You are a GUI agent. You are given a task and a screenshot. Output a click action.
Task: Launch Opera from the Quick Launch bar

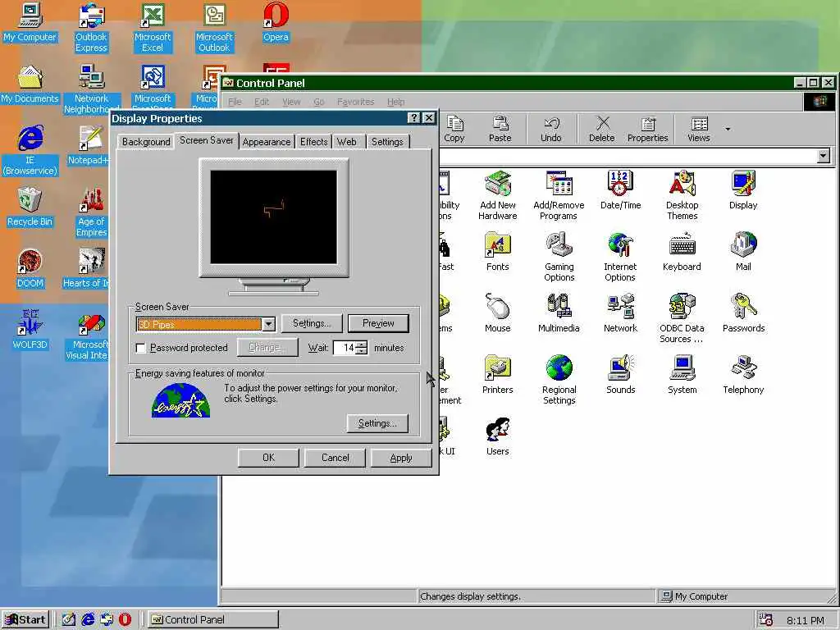(125, 620)
